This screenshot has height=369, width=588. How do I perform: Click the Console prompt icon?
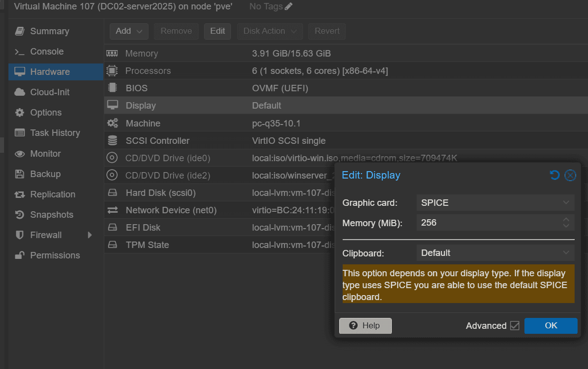click(19, 52)
